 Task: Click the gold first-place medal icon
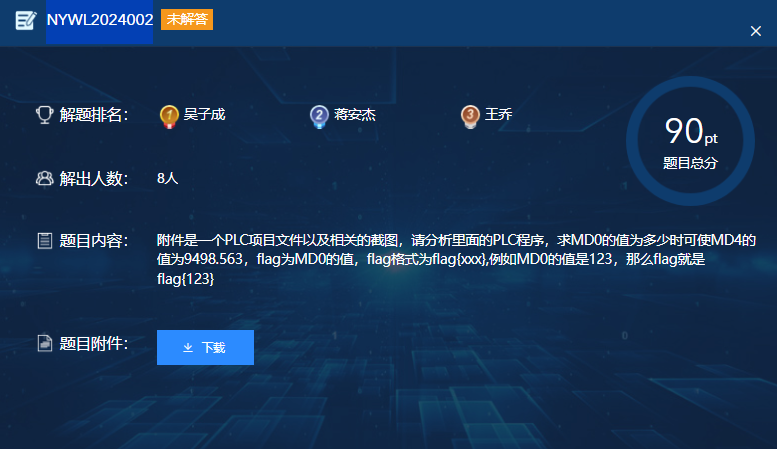[x=169, y=116]
